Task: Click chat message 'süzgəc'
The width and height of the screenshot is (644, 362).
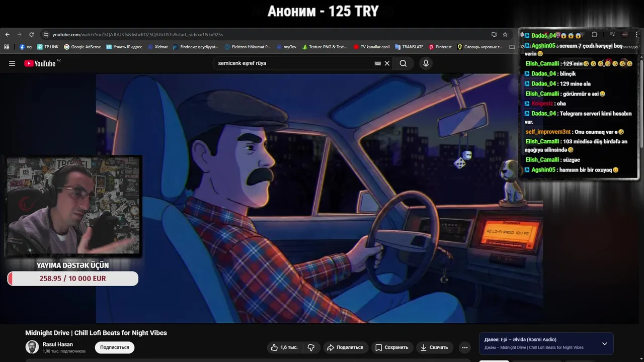Action: 572,160
